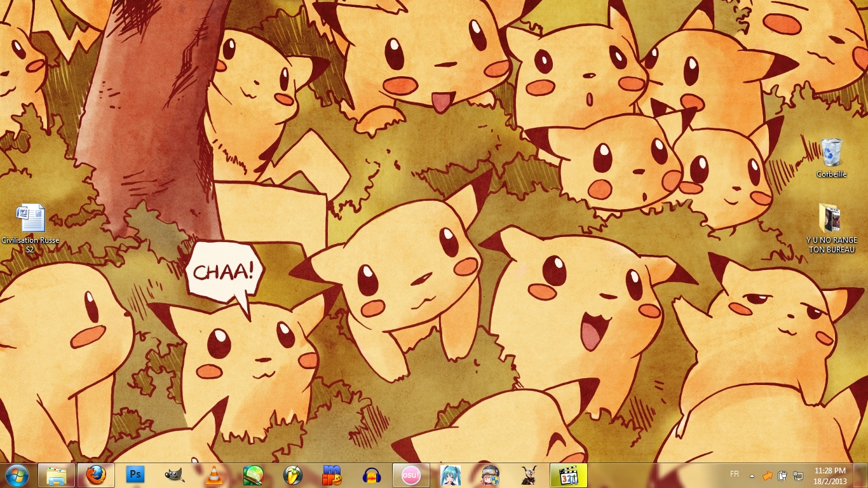Select the Corbeille recycle bin icon

pyautogui.click(x=831, y=158)
